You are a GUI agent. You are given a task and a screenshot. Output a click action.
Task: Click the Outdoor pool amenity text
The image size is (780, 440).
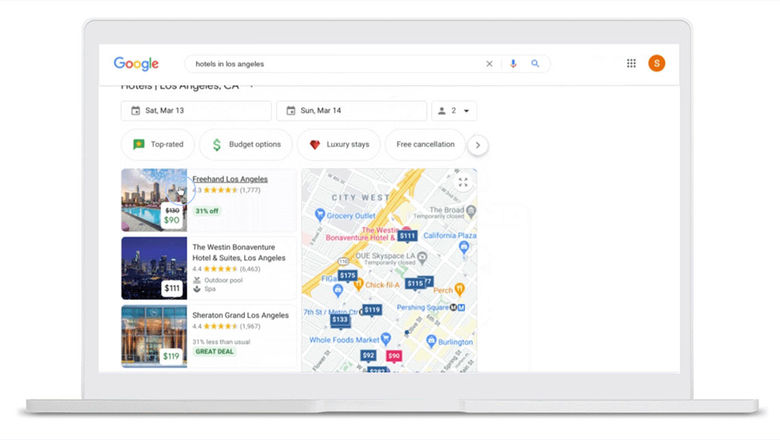[223, 280]
